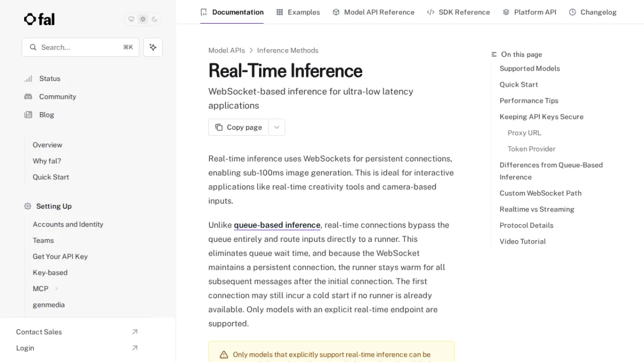The image size is (644, 362).
Task: Click the Model APIs breadcrumb
Action: pyautogui.click(x=226, y=50)
